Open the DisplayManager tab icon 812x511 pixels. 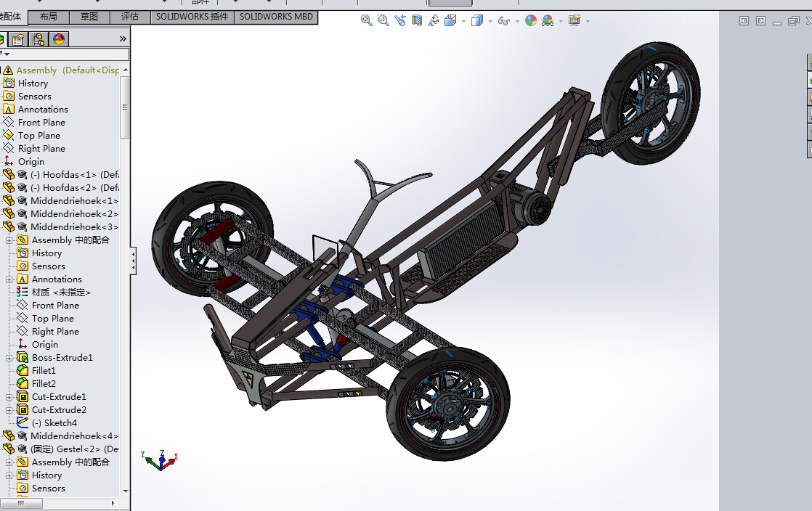[59, 39]
